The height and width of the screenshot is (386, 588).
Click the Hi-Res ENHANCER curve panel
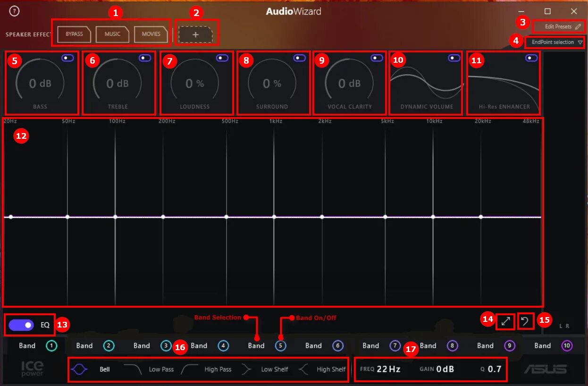(504, 83)
